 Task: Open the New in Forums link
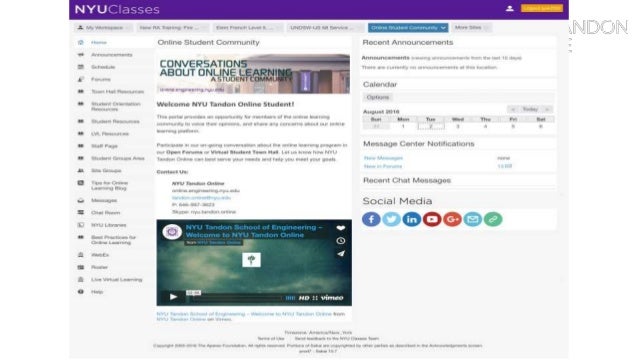click(x=383, y=166)
